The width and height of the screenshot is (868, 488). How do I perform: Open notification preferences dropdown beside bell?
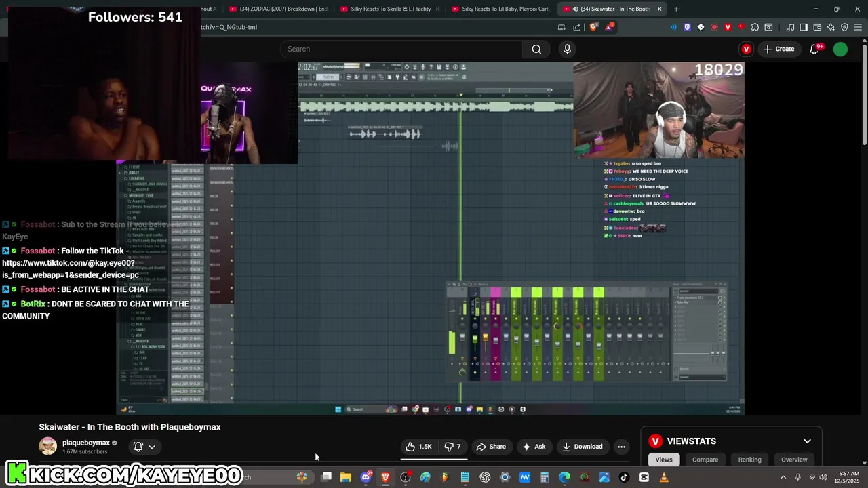point(152,447)
